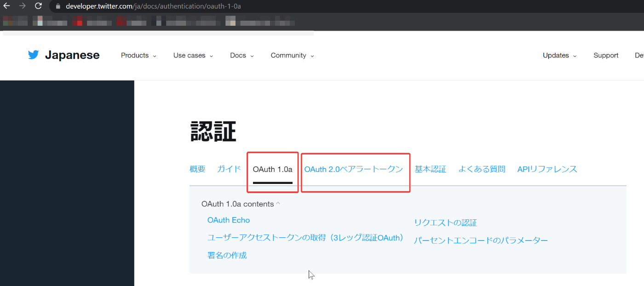Switch to the 概要 tab
Screen dimensions: 644x286
[x=197, y=169]
